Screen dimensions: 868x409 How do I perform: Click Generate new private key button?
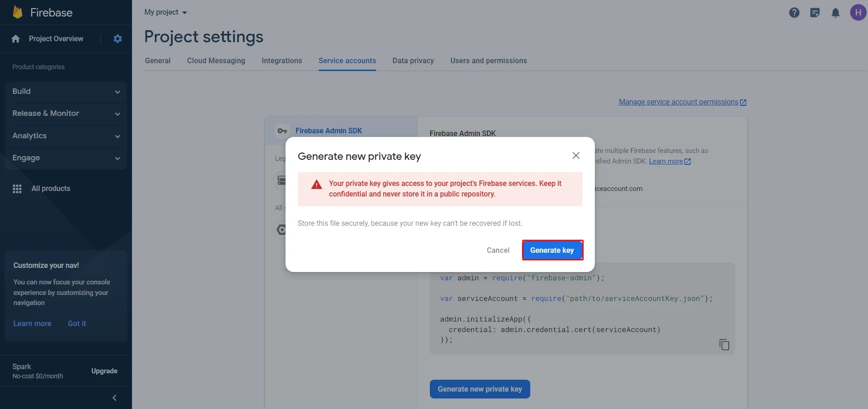480,389
